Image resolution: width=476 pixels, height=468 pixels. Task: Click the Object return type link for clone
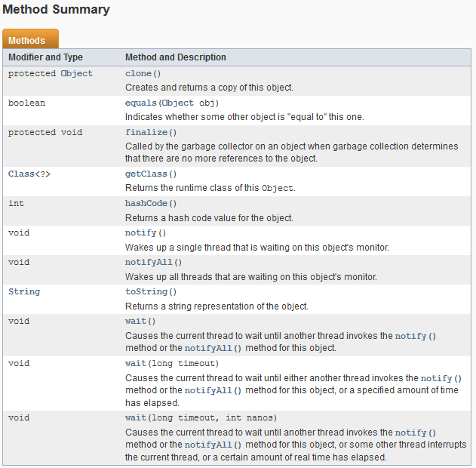(x=76, y=73)
